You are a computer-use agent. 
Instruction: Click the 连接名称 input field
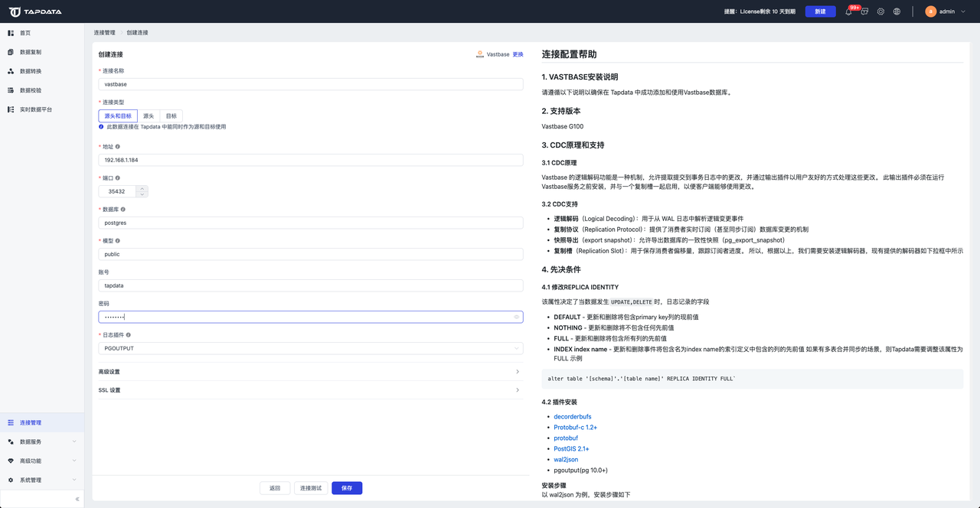pos(311,84)
